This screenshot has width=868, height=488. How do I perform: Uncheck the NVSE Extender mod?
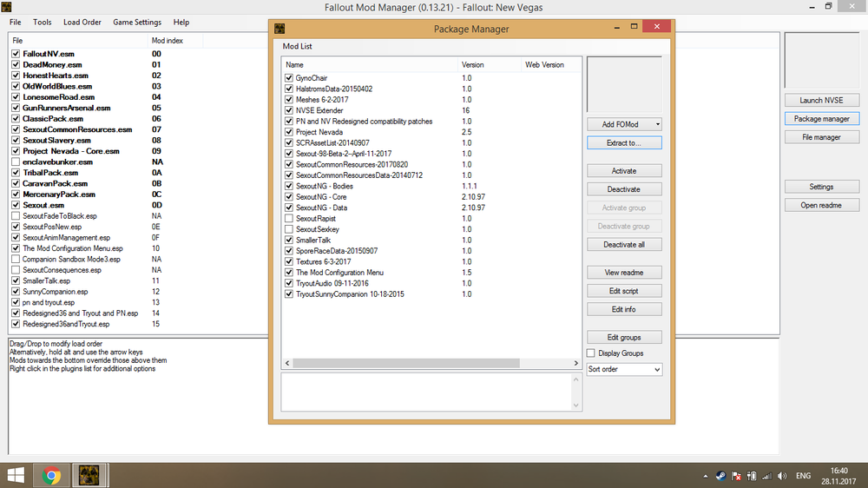(x=289, y=110)
